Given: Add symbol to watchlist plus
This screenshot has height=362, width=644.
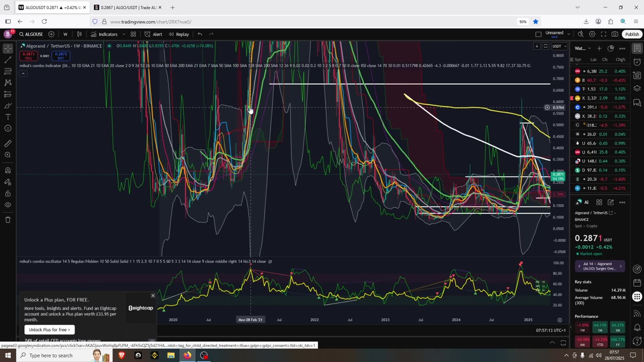Looking at the screenshot, I should [x=599, y=48].
